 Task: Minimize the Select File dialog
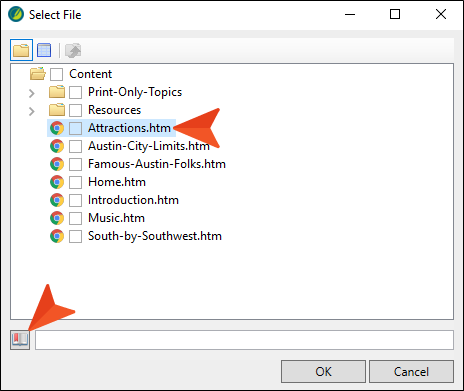350,14
